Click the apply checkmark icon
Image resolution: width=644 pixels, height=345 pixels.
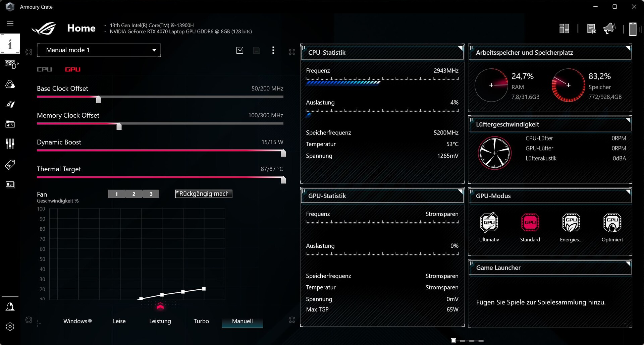click(x=240, y=50)
